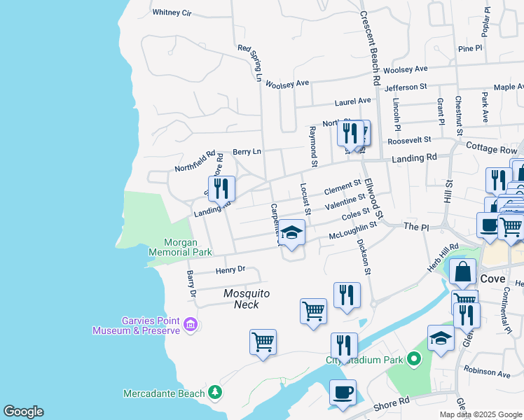Click the Lincoln Pl label
524x420 pixels.
(x=397, y=114)
